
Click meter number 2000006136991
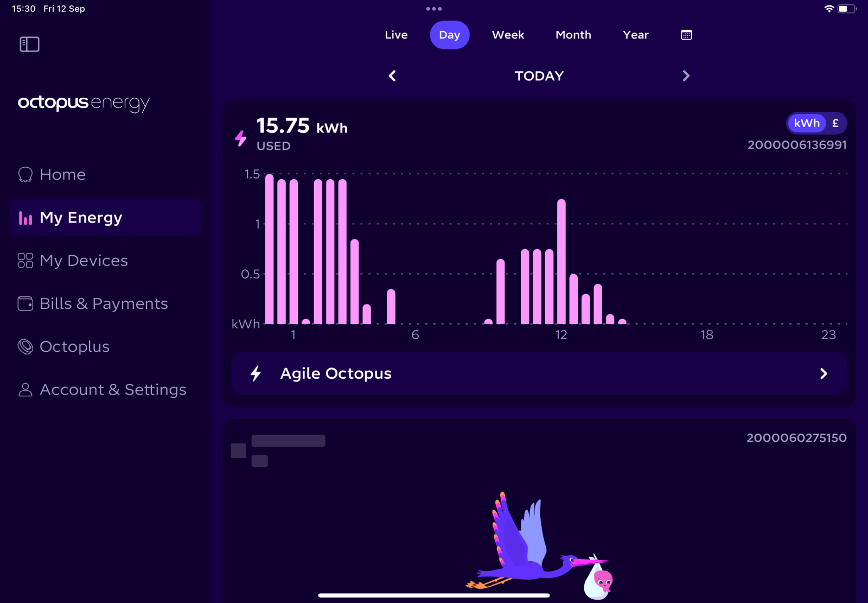point(797,145)
